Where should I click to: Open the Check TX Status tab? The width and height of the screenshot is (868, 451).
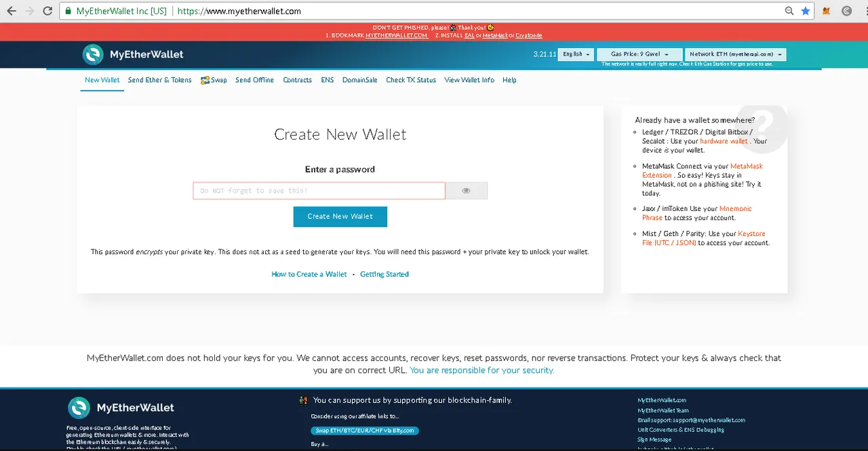411,80
